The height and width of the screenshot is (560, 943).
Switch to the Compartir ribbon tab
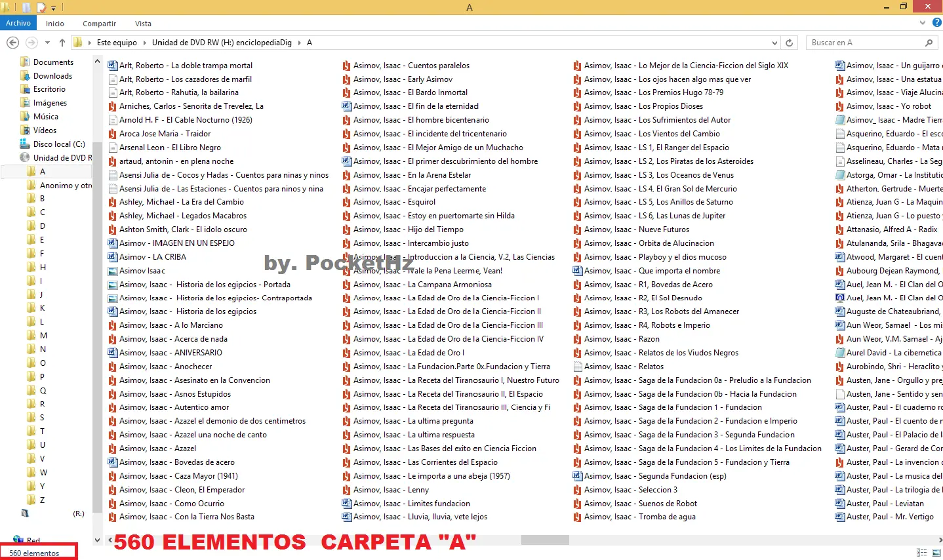pos(99,24)
